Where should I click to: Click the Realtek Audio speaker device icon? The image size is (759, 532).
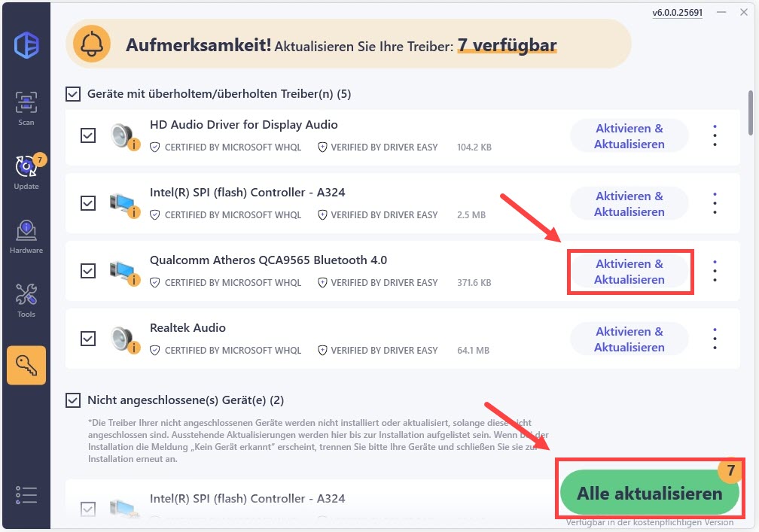pyautogui.click(x=124, y=339)
